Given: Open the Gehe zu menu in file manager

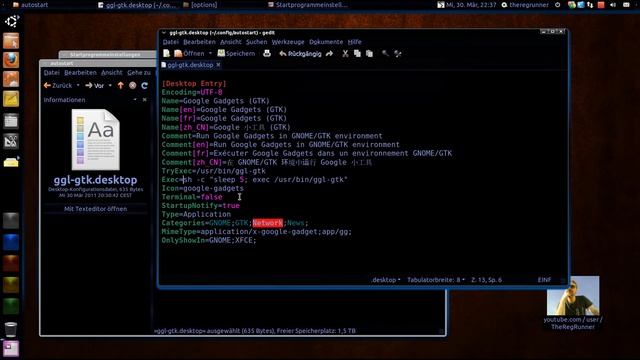Looking at the screenshot, I should [x=139, y=72].
